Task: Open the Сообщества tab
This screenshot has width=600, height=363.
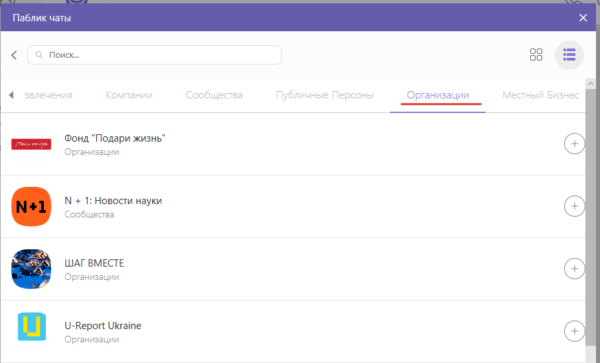Action: click(x=214, y=95)
